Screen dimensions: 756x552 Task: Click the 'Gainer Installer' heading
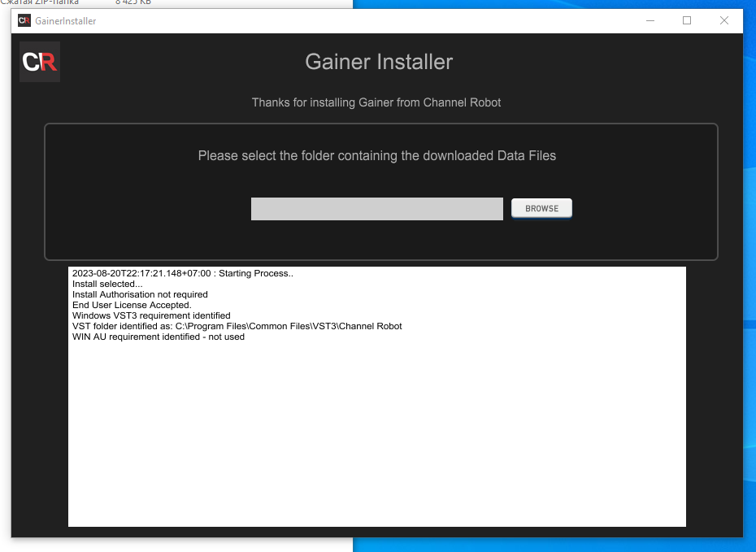(379, 62)
